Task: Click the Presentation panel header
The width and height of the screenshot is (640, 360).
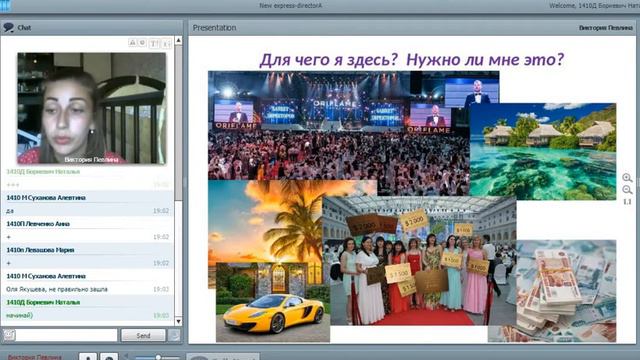Action: click(413, 27)
